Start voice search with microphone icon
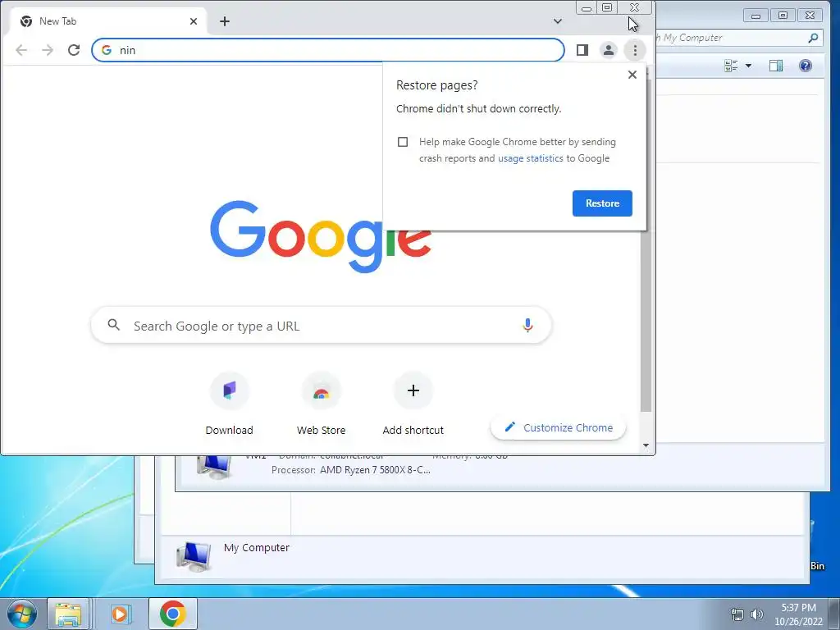 tap(527, 325)
